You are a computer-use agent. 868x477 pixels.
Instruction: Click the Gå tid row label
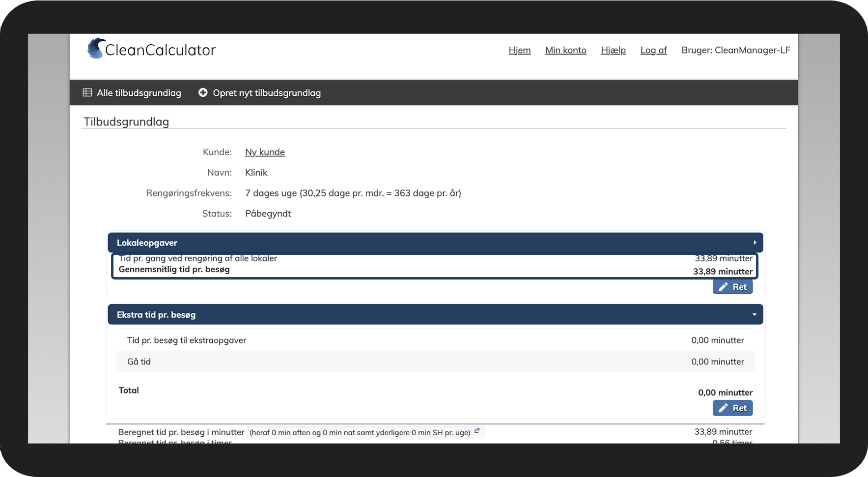(x=139, y=362)
